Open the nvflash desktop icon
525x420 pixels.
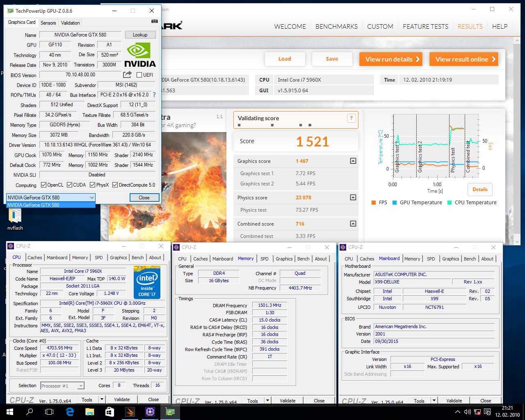15,219
